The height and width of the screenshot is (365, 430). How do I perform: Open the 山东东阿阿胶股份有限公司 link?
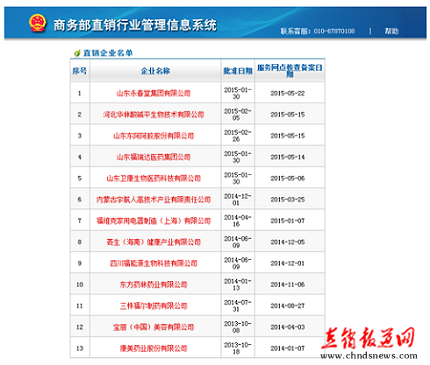point(153,136)
